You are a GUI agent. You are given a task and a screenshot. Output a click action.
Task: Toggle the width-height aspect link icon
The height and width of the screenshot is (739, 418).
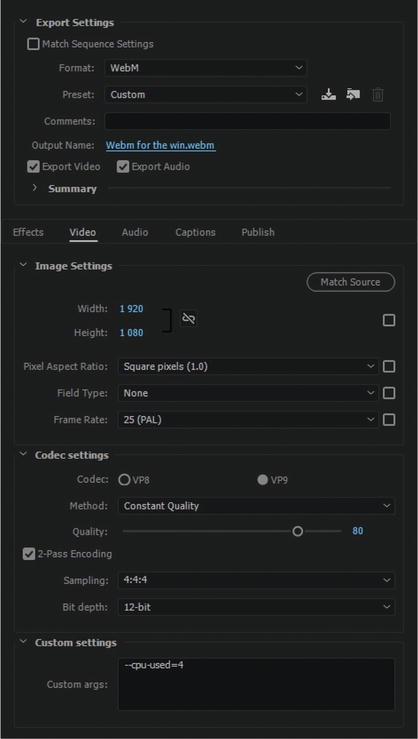coord(189,320)
